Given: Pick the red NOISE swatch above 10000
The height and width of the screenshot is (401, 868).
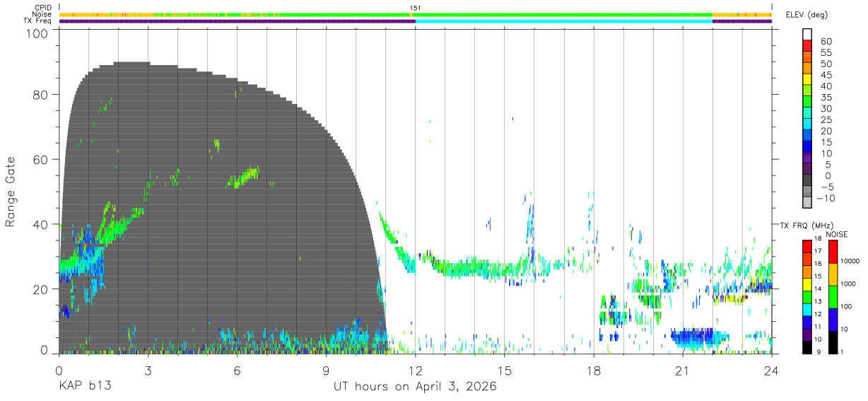Looking at the screenshot, I should click(832, 252).
